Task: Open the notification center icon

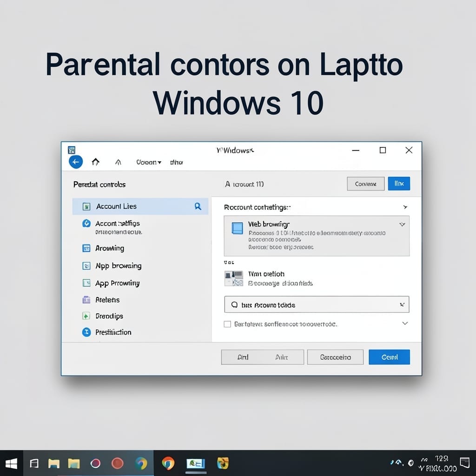Action: pyautogui.click(x=465, y=463)
